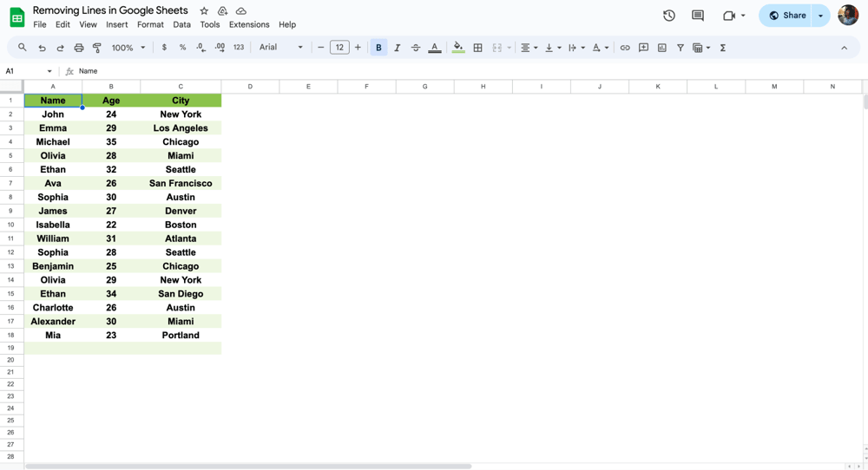868x470 pixels.
Task: Toggle italic formatting
Action: [398, 48]
